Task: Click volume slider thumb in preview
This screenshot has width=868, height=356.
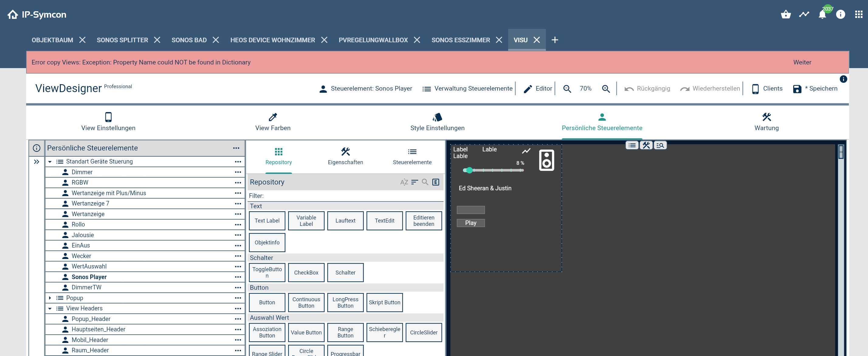Action: tap(469, 170)
